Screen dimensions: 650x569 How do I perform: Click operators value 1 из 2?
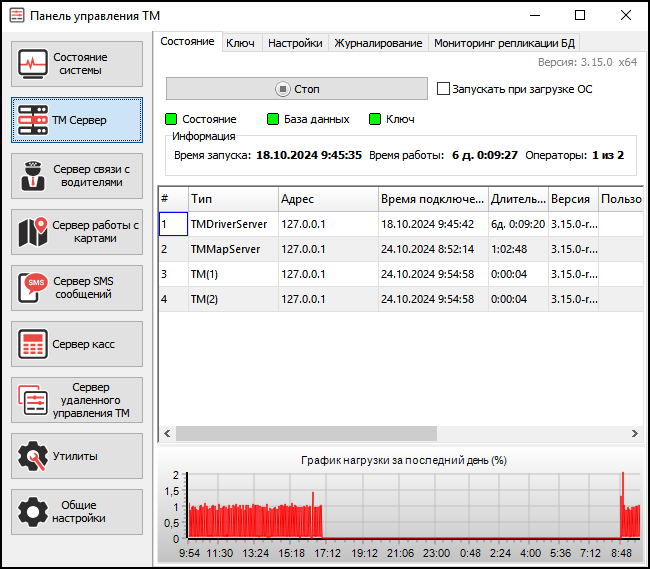tap(608, 155)
